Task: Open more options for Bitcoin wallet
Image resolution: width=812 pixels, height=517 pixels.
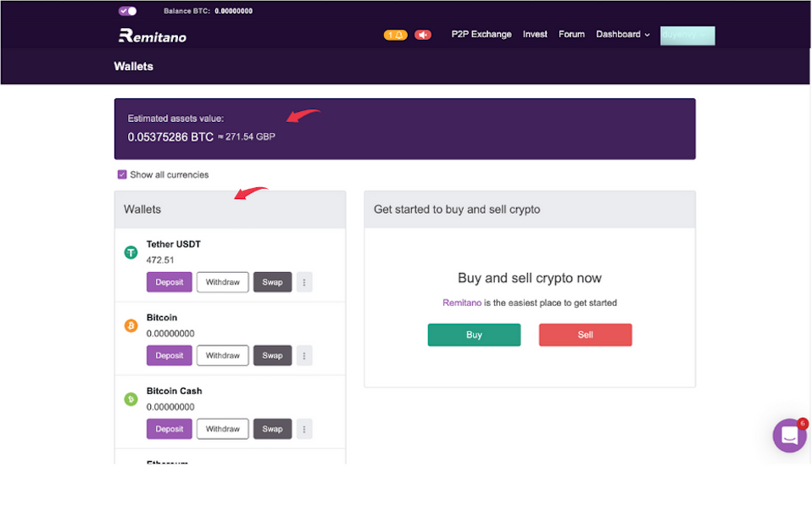Action: (304, 356)
